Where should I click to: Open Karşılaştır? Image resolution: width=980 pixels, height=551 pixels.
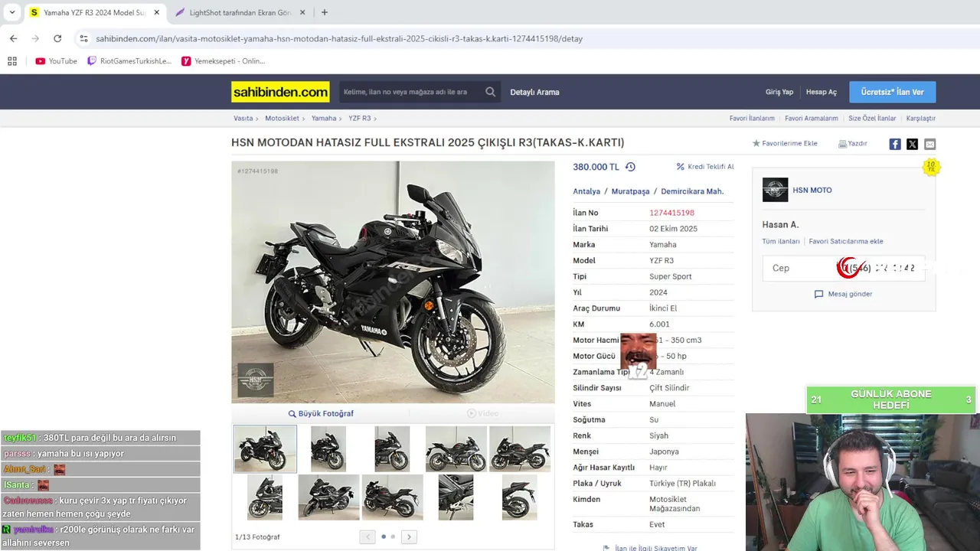click(921, 119)
